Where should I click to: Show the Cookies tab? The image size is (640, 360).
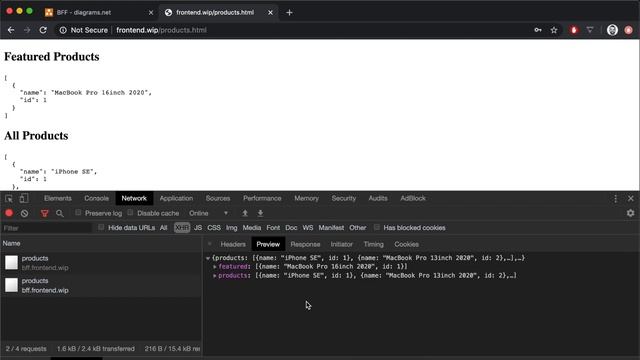[x=406, y=244]
